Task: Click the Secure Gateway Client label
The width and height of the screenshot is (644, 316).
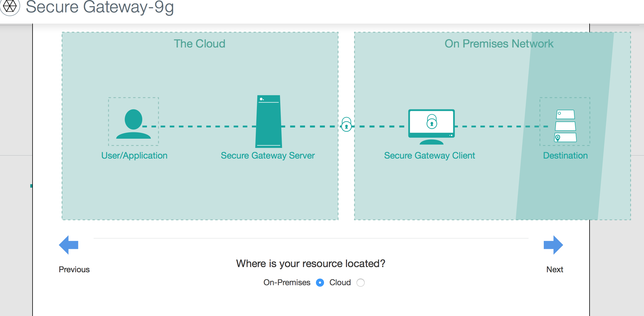Action: tap(429, 156)
